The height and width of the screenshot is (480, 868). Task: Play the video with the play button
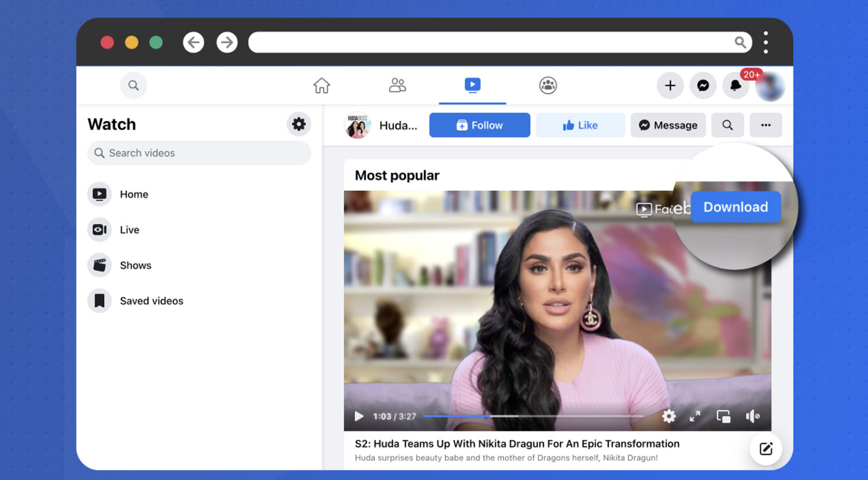[359, 416]
